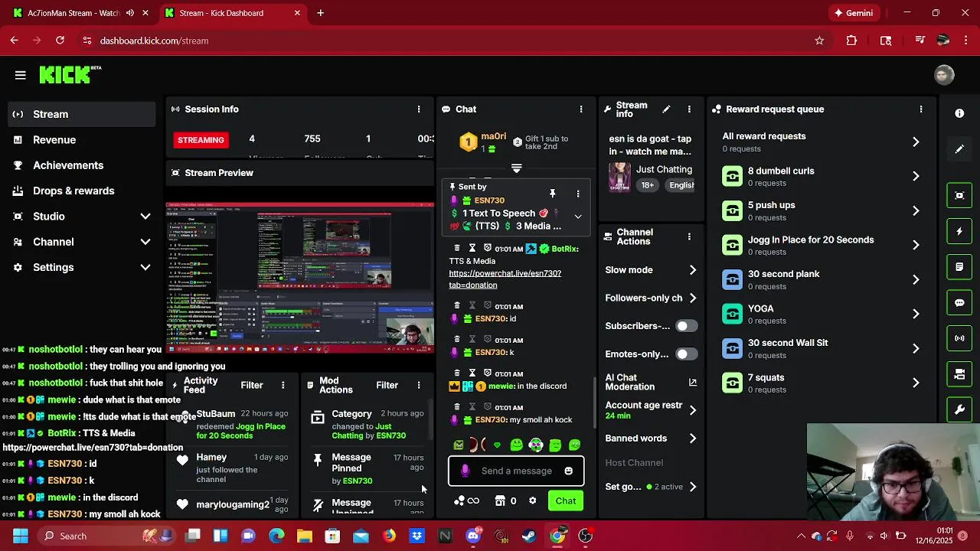This screenshot has width=980, height=551.
Task: Open Mod Actions three-dot menu
Action: click(x=419, y=385)
